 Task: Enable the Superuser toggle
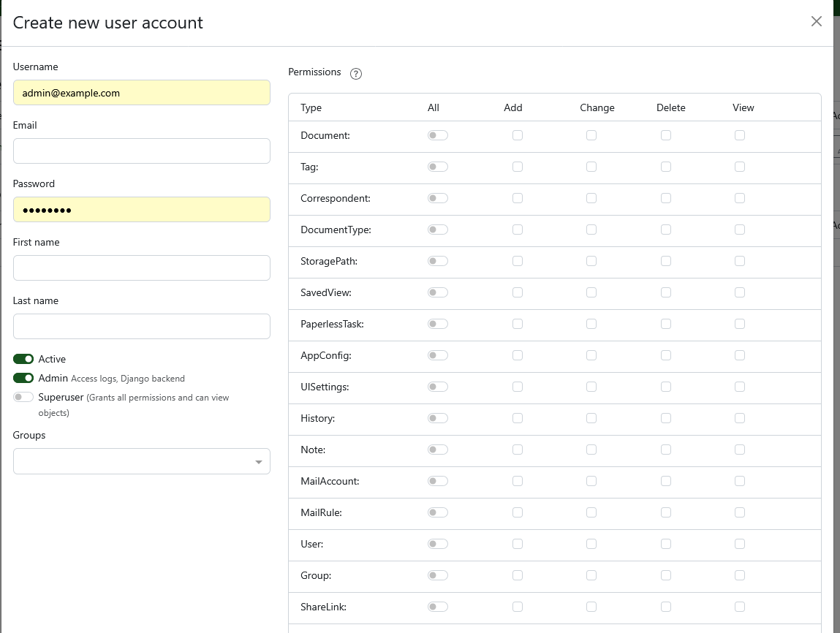click(x=23, y=397)
